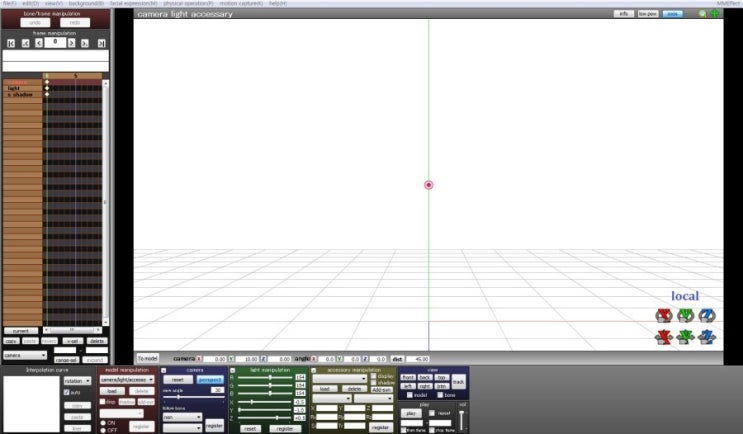
Task: Toggle the auto checkbox in interpolation panel
Action: point(66,392)
